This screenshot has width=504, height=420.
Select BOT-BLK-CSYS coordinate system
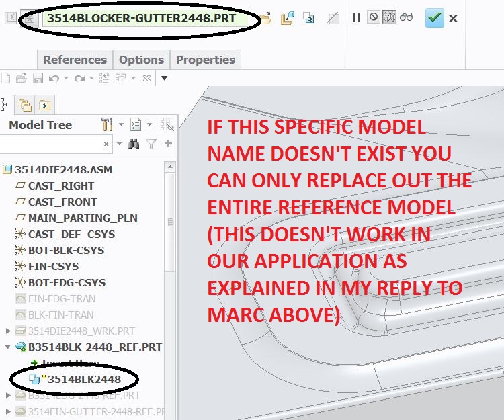coord(67,250)
